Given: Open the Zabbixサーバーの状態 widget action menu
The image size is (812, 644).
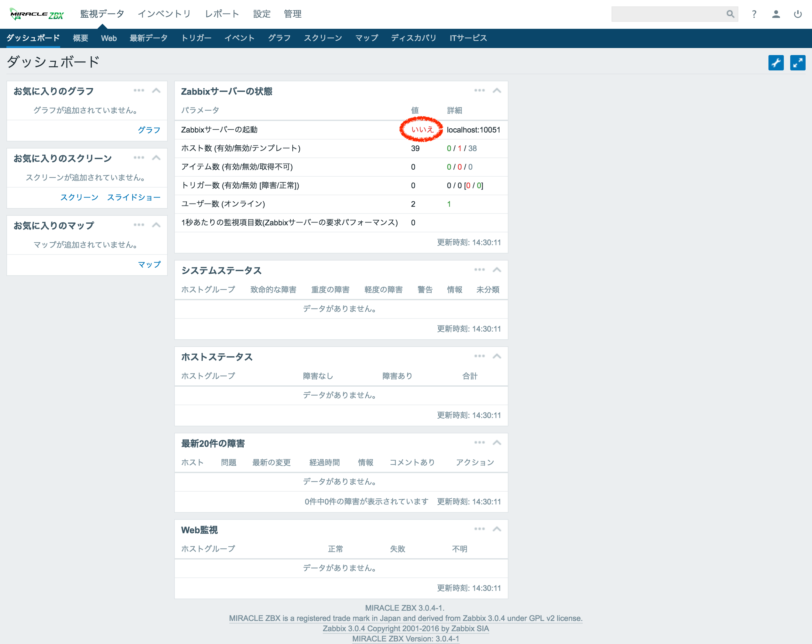Looking at the screenshot, I should (x=479, y=90).
